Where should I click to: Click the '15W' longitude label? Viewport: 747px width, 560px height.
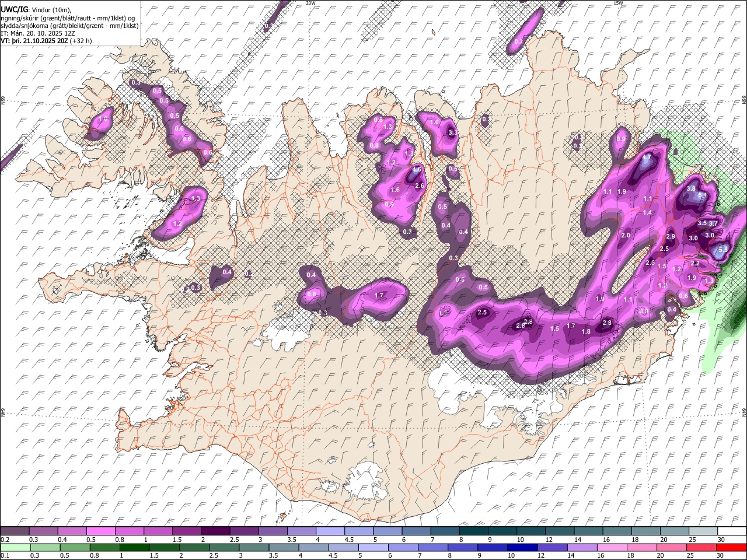[x=618, y=3]
